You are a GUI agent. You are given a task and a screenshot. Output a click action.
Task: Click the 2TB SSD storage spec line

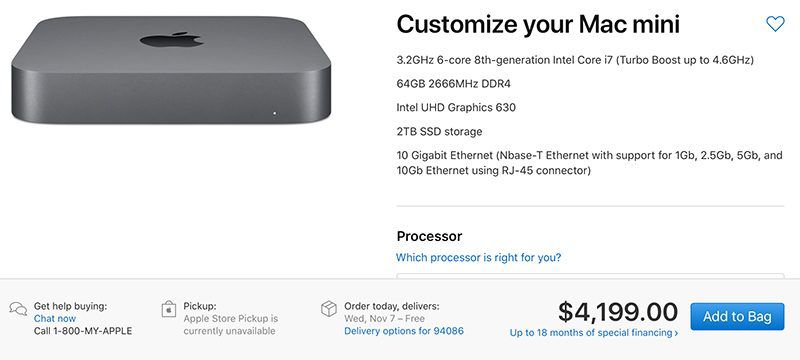[x=439, y=132]
